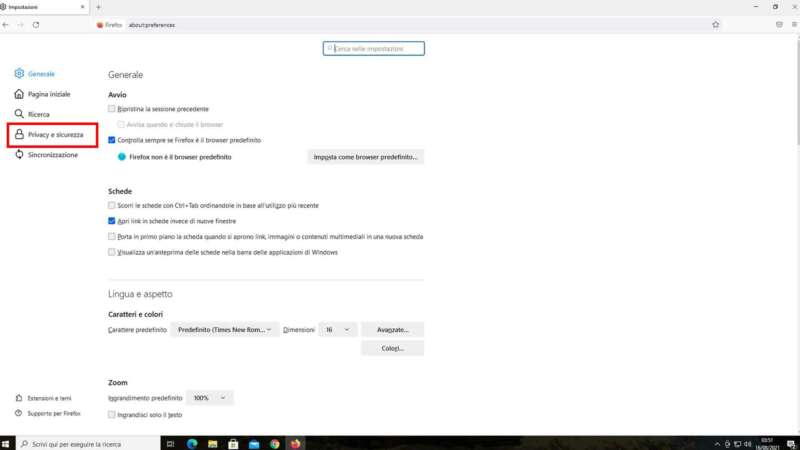800x450 pixels.
Task: Open Sincronizzazione settings
Action: pyautogui.click(x=53, y=155)
